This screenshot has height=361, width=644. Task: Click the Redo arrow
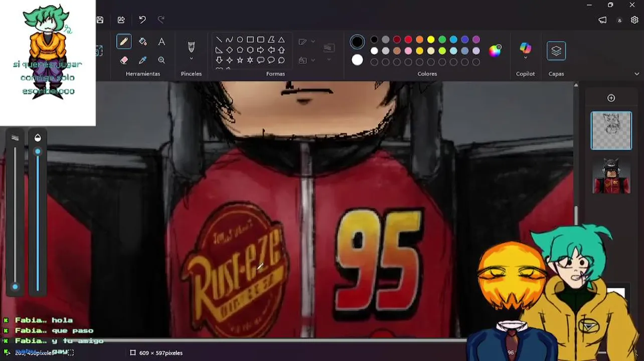pyautogui.click(x=161, y=20)
